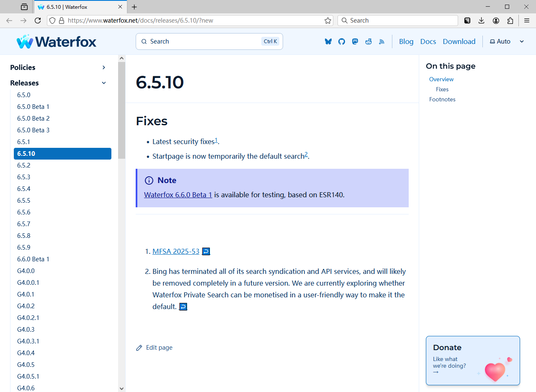Click the Waterfox logo
Viewport: 536px width, 392px height.
tap(57, 41)
